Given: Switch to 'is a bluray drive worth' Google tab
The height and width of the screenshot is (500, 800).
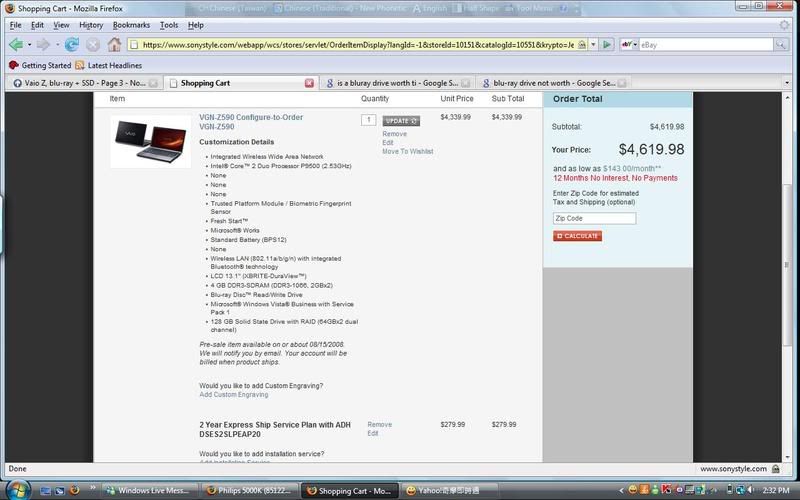Looking at the screenshot, I should [397, 83].
